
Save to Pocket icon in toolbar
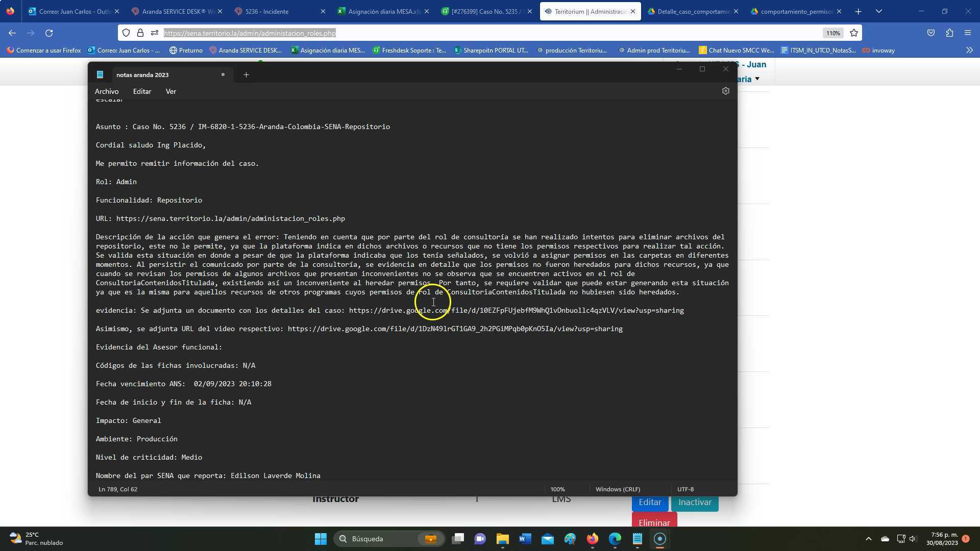point(931,33)
